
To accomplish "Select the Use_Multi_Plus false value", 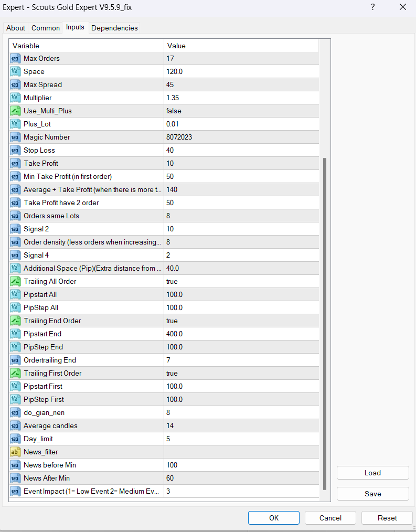I will tap(241, 111).
